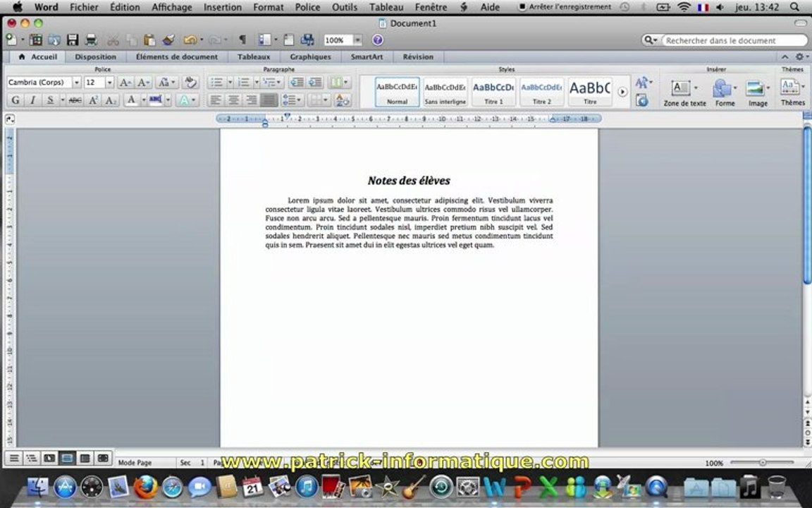Toggle bold (G) formatting
812x508 pixels.
pos(15,100)
